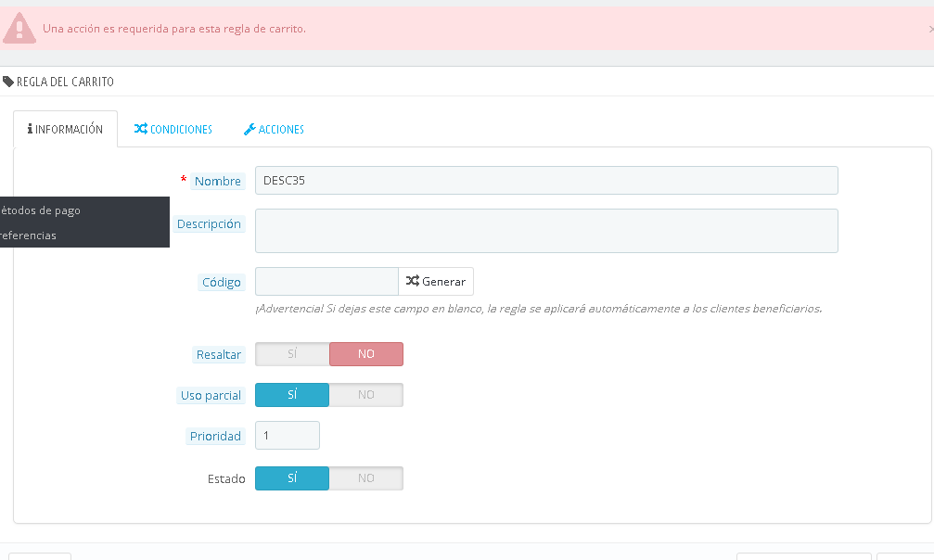The image size is (934, 560).
Task: Click the Resaltar label
Action: 219,354
